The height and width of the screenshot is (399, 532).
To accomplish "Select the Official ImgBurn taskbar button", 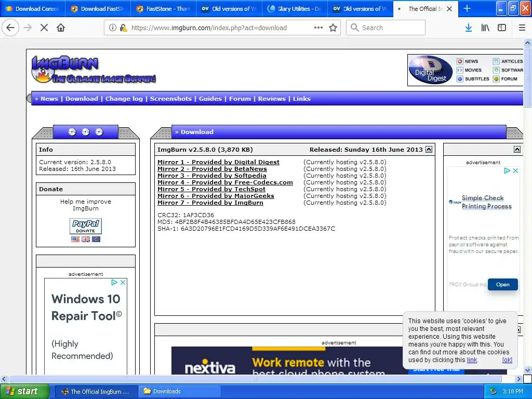I will 96,391.
